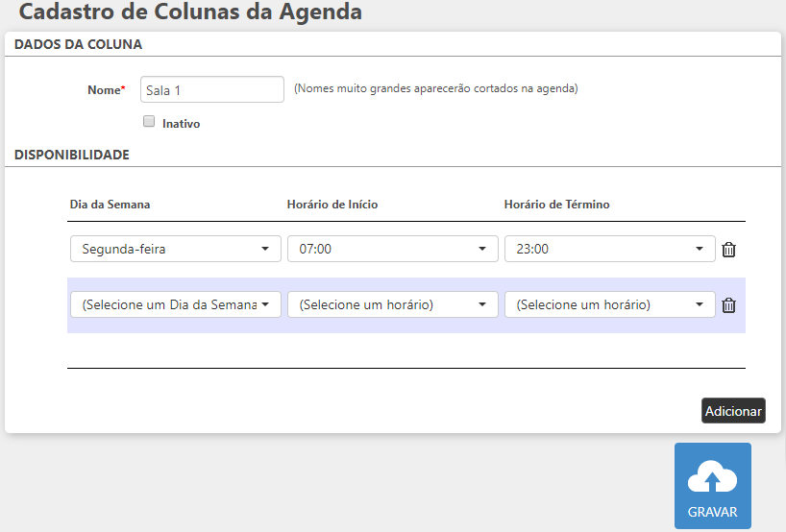The height and width of the screenshot is (532, 786).
Task: Click the GRAVAR text label
Action: click(x=712, y=512)
